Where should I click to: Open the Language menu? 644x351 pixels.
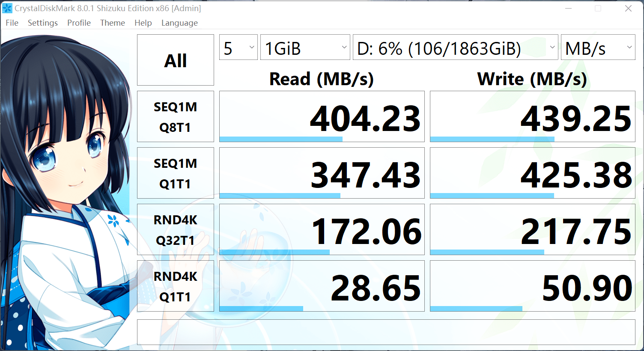click(x=179, y=23)
